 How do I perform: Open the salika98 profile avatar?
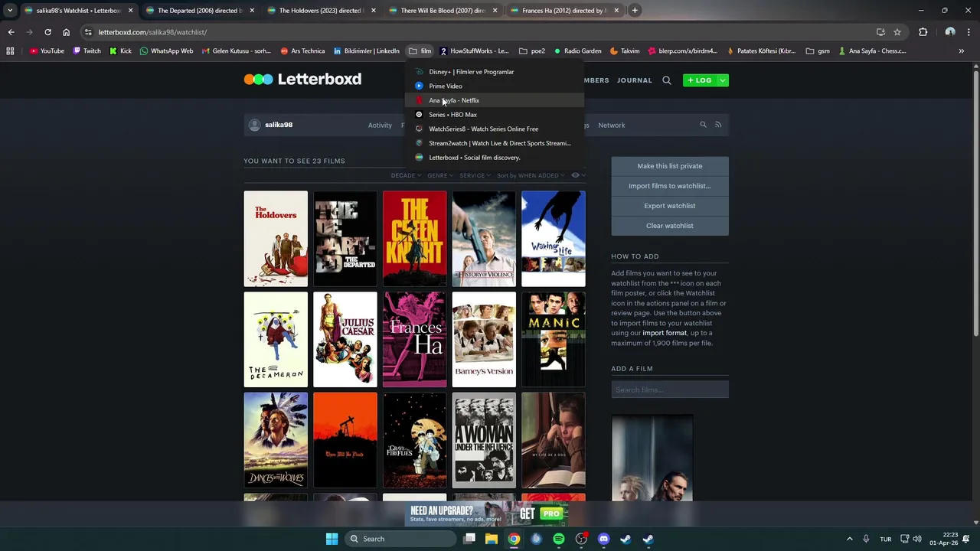[254, 125]
